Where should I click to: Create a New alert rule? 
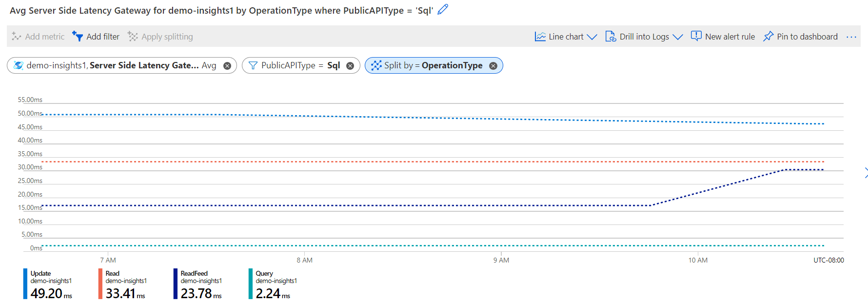click(723, 37)
